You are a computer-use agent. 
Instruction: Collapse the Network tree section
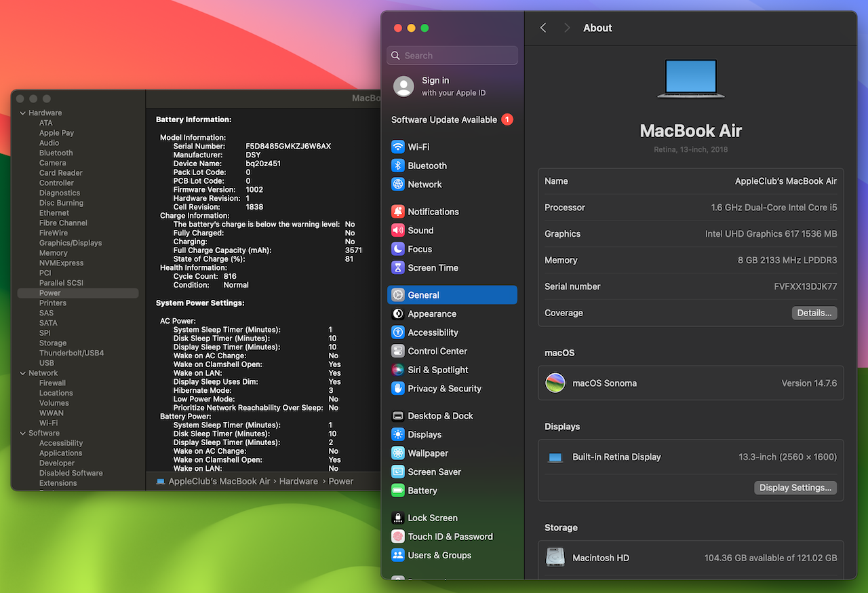coord(23,373)
